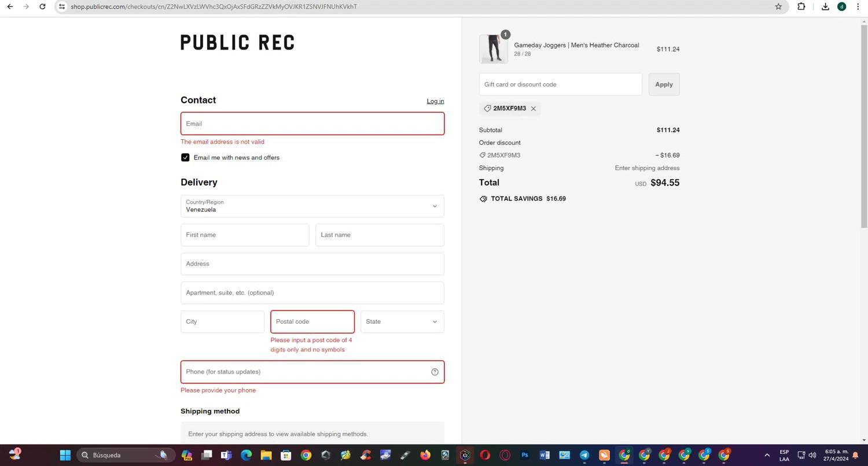The width and height of the screenshot is (868, 466).
Task: Open the browser extensions menu
Action: 801,6
